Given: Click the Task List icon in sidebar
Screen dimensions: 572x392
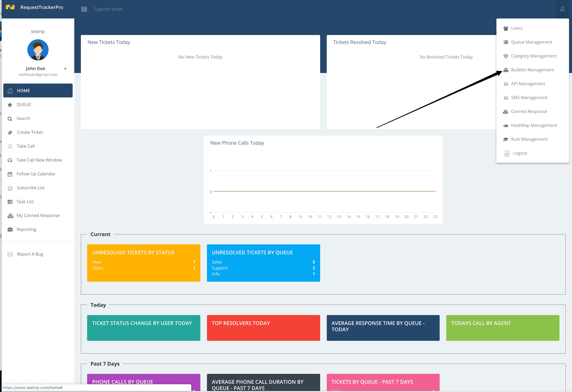Looking at the screenshot, I should click(x=10, y=201).
